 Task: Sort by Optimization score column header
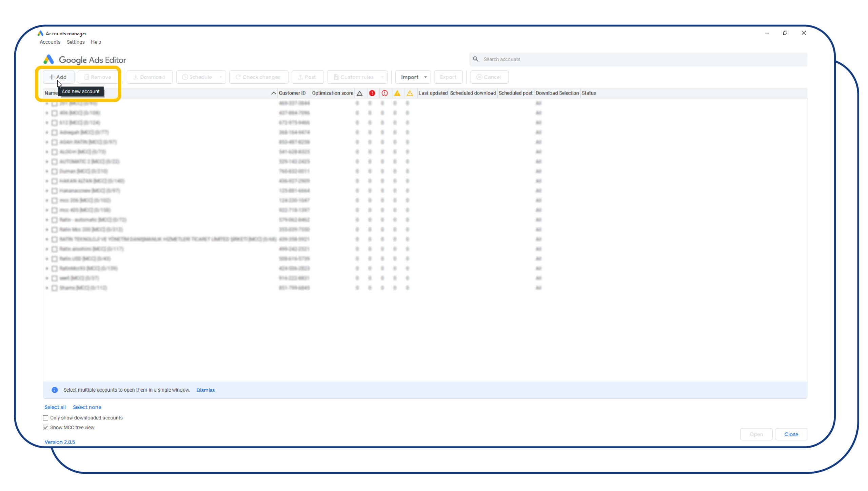(333, 93)
